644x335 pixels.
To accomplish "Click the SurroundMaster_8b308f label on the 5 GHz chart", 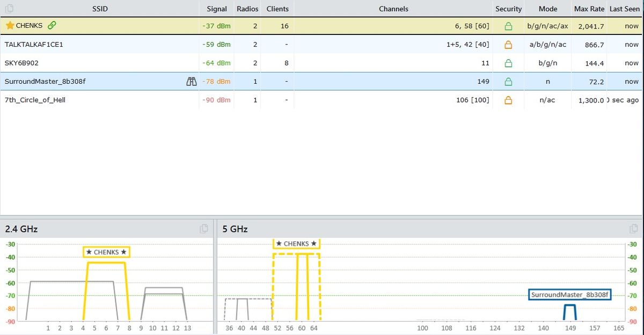I will click(570, 294).
